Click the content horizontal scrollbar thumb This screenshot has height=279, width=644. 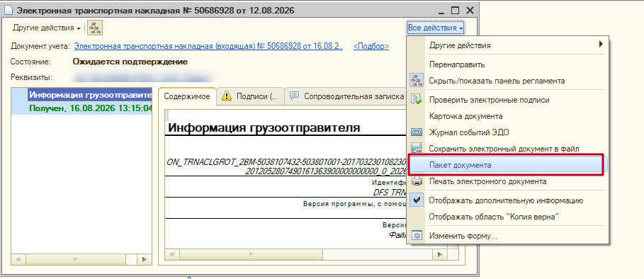(x=250, y=254)
